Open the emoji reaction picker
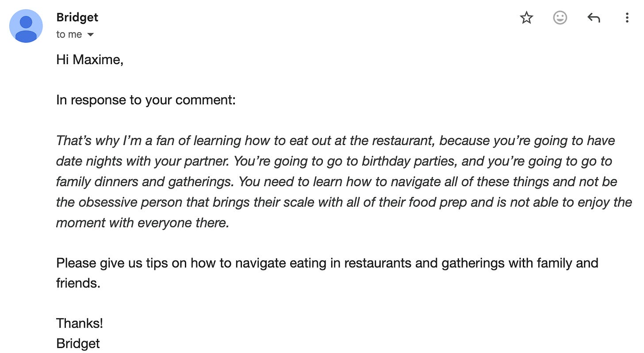 click(x=560, y=18)
